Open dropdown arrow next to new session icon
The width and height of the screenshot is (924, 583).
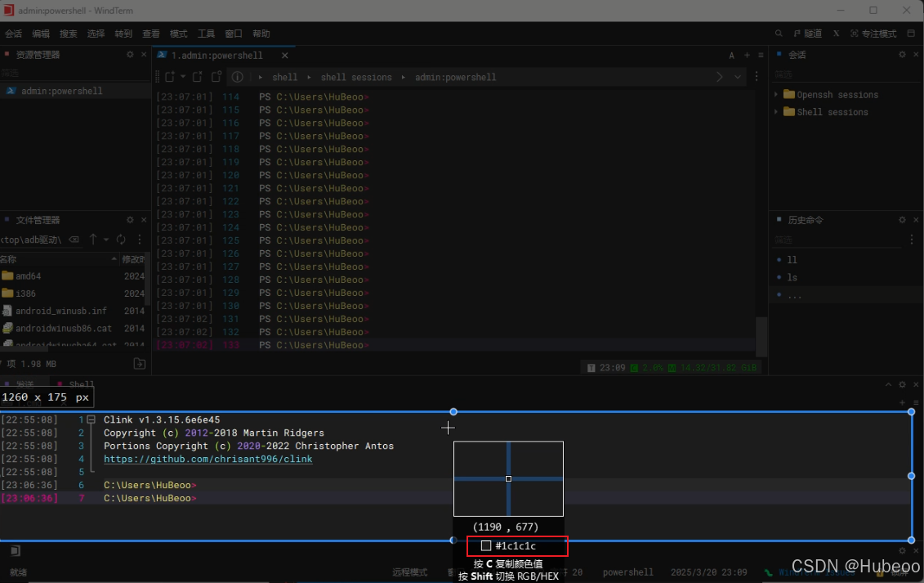point(183,77)
